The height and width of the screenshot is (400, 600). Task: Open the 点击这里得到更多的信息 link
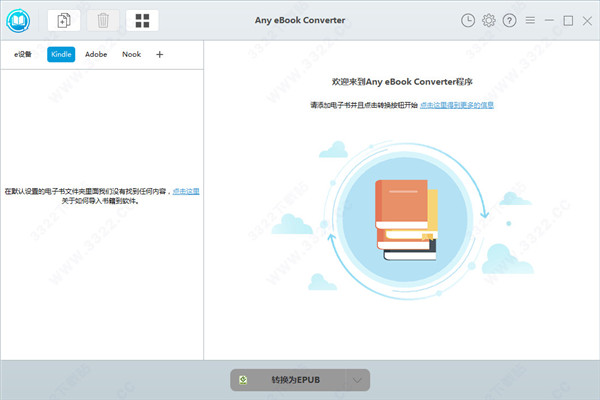pos(457,105)
